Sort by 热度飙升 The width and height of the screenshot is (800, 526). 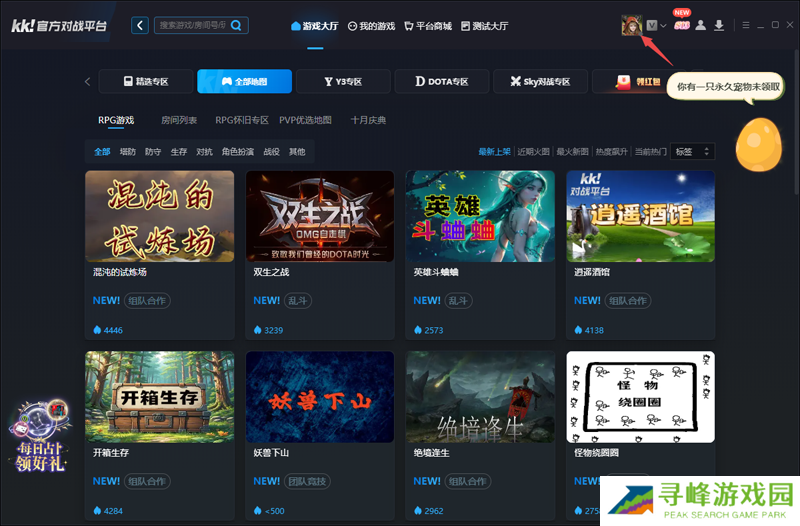pos(612,152)
